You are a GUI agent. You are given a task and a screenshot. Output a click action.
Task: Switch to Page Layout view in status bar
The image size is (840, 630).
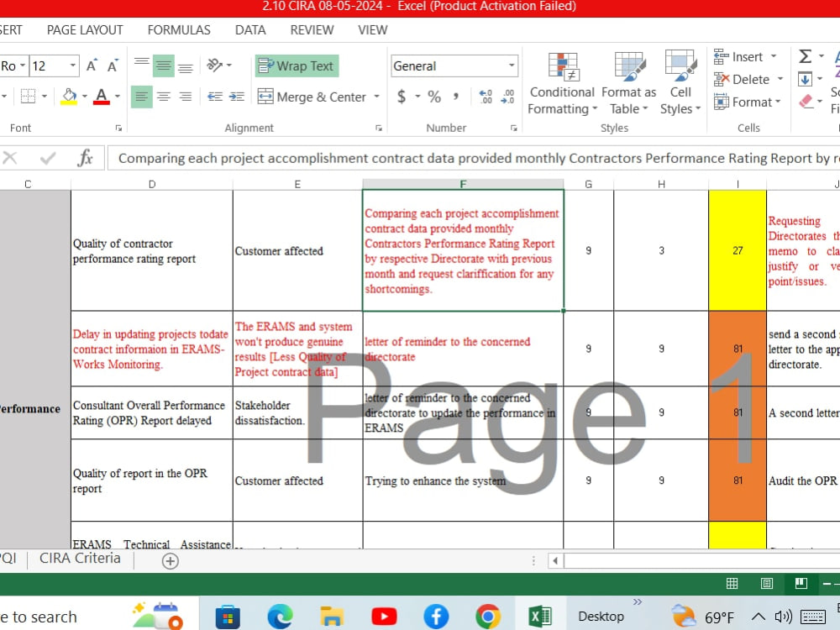(767, 584)
